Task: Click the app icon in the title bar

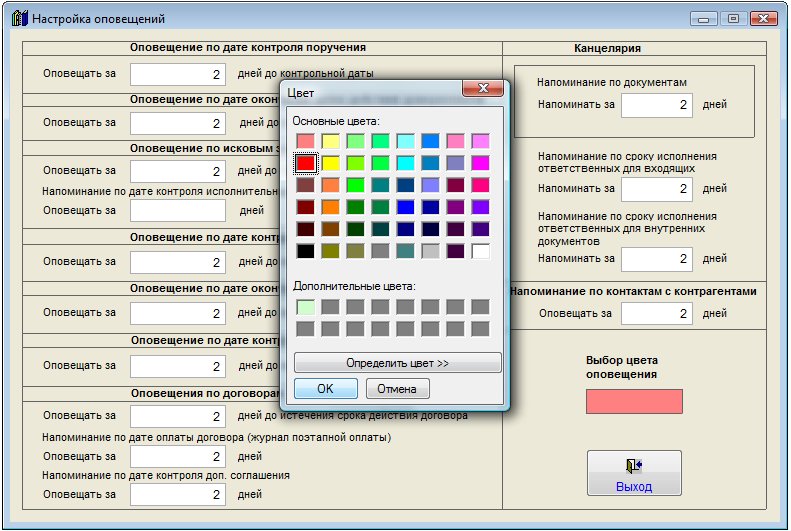Action: coord(18,19)
